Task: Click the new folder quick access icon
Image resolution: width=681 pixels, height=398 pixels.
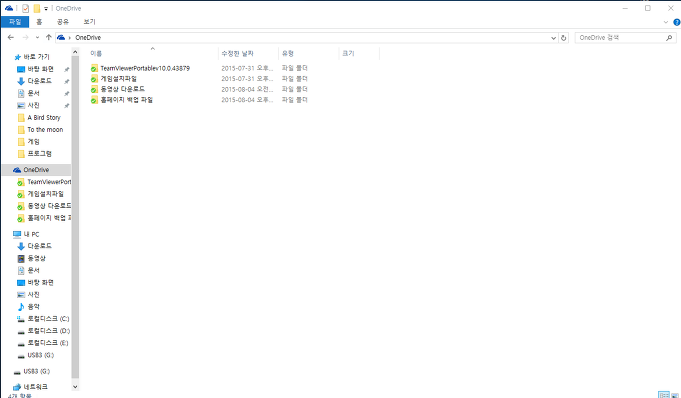Action: pos(37,8)
